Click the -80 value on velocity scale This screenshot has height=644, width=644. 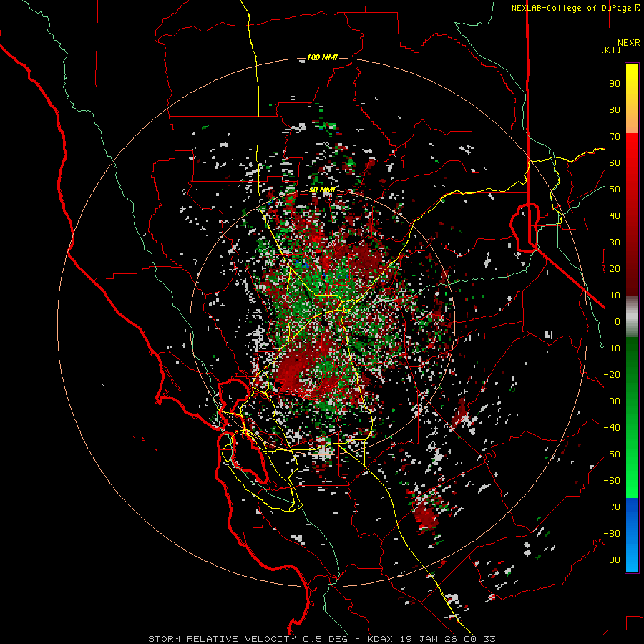point(612,534)
